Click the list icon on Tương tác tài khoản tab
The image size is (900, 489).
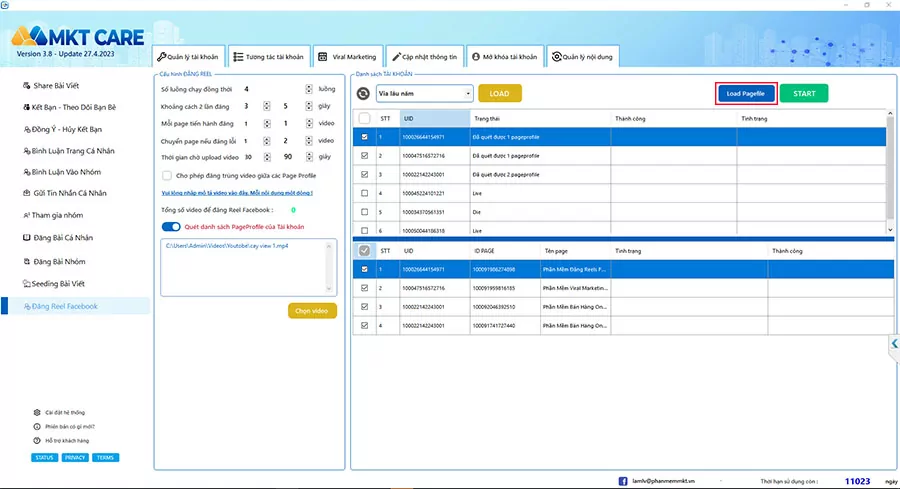[238, 57]
